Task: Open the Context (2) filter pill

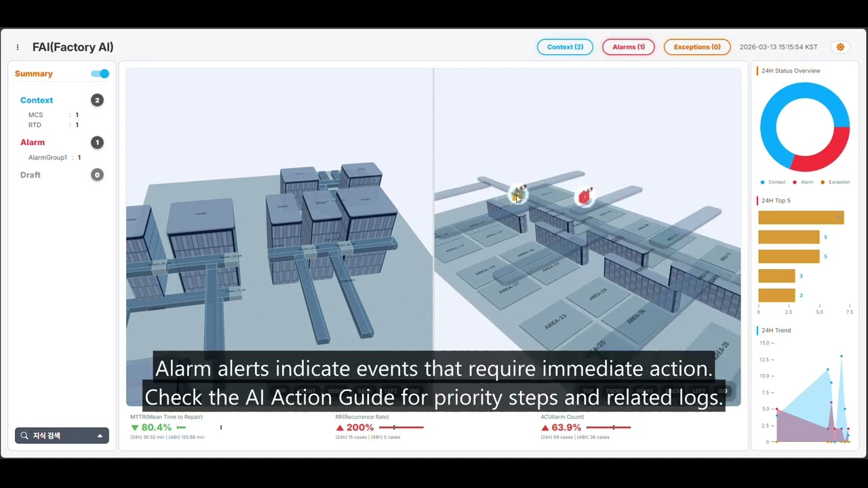Action: click(x=565, y=47)
